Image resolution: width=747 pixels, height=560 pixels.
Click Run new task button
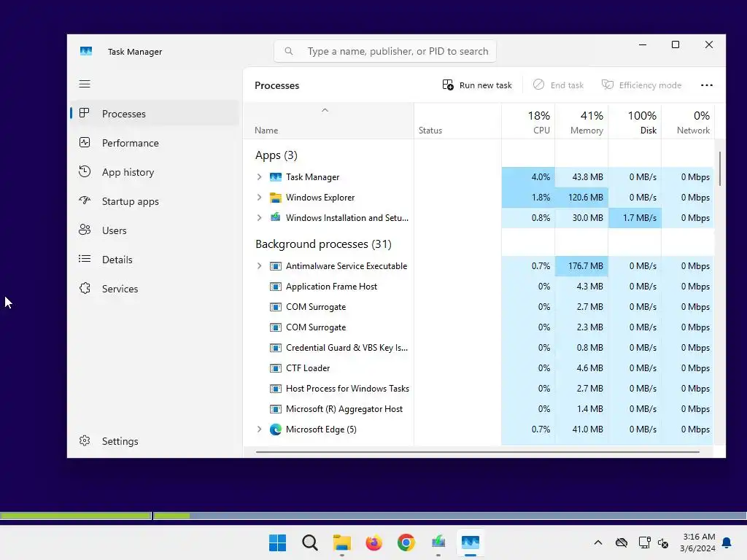(477, 85)
